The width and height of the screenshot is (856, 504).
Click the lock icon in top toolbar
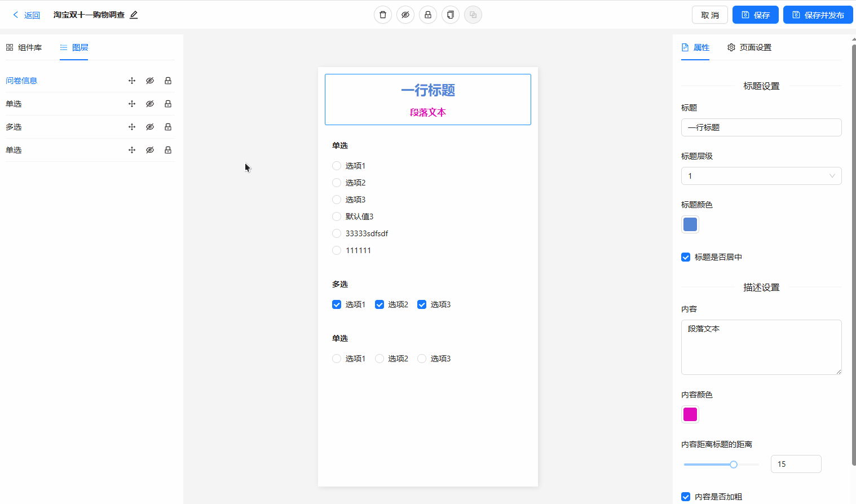point(428,15)
